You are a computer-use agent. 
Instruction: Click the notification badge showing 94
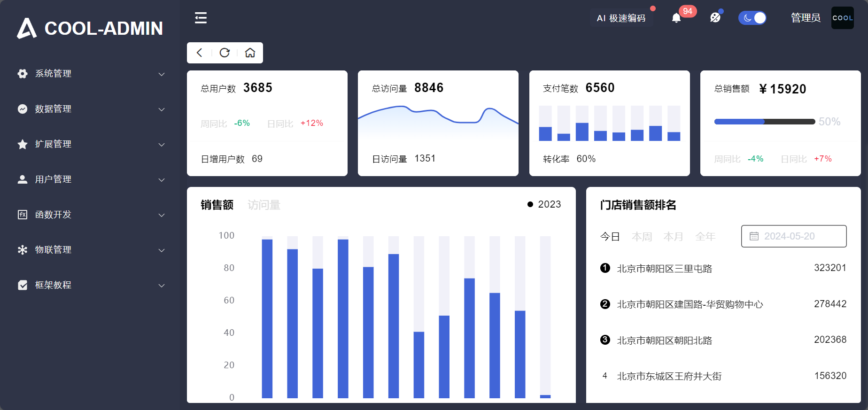(688, 11)
